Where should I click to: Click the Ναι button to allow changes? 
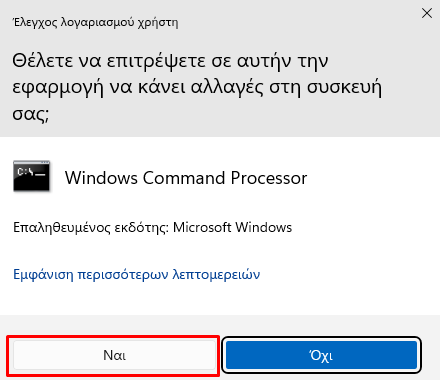coord(114,355)
